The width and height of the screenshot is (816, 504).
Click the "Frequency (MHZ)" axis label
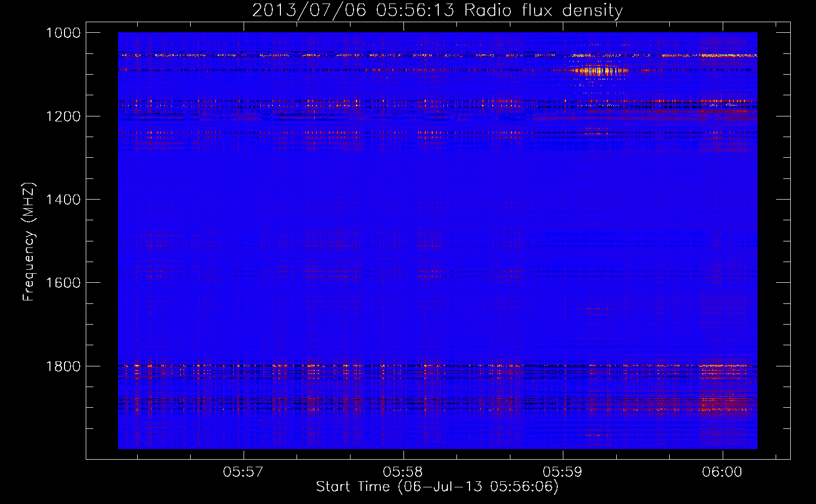point(29,242)
